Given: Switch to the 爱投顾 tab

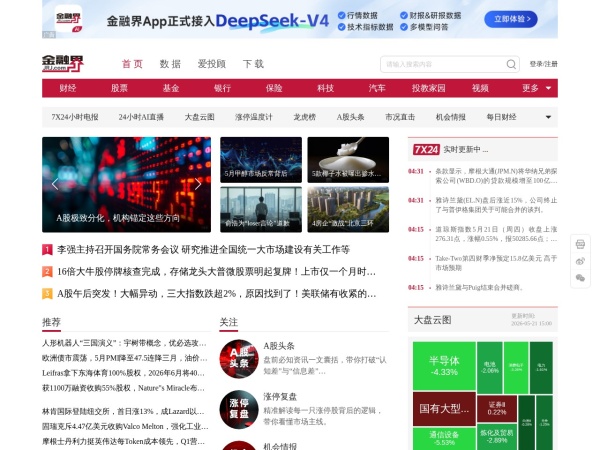Looking at the screenshot, I should 212,64.
